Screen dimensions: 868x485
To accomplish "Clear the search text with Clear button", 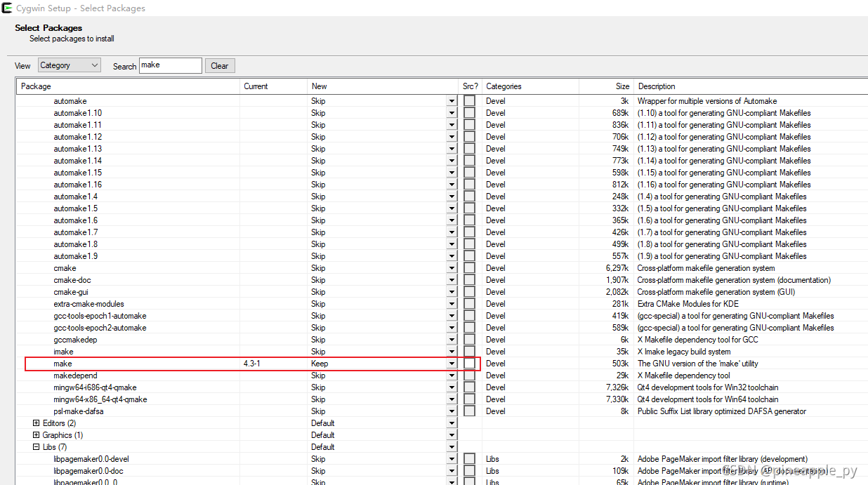I will click(x=220, y=66).
